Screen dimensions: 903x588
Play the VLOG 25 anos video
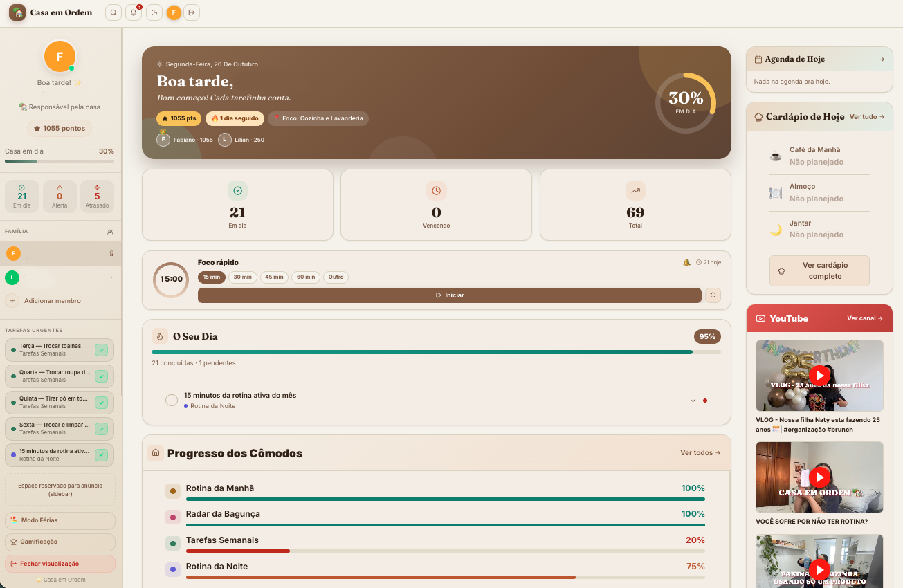[x=819, y=376]
